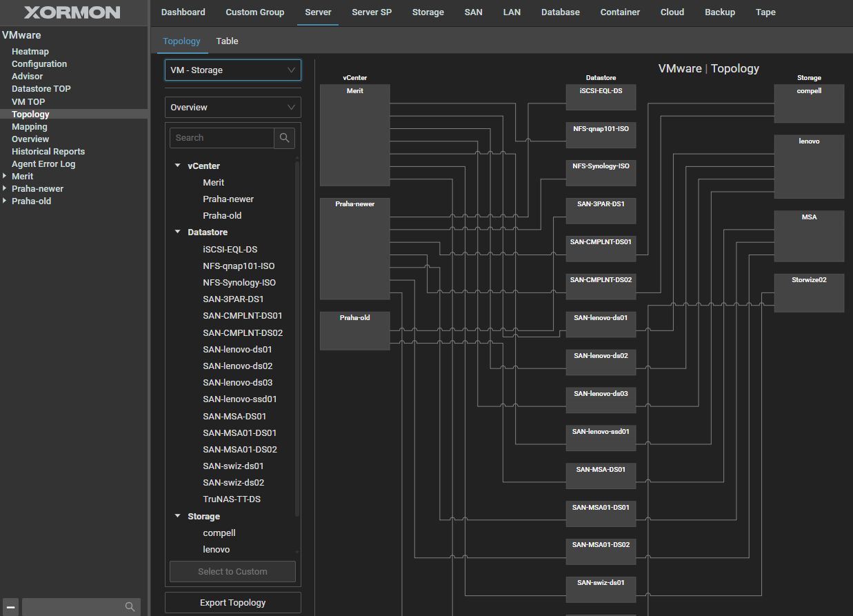Viewport: 853px width, 616px height.
Task: Open Agent Error Log in sidebar
Action: [43, 164]
